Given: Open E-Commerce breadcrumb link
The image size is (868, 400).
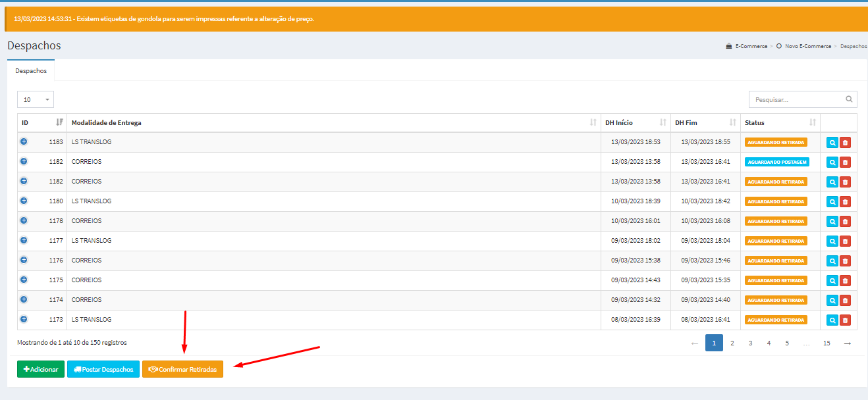Looking at the screenshot, I should click(x=751, y=46).
